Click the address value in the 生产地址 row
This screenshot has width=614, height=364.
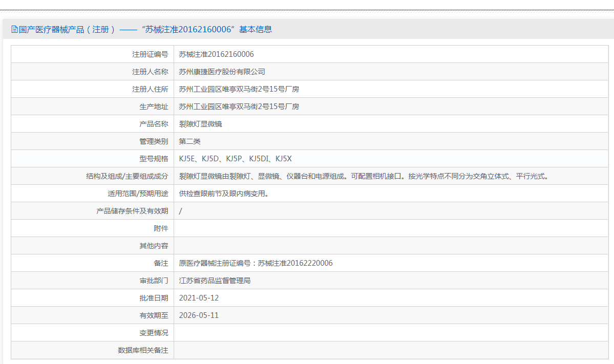click(x=239, y=106)
